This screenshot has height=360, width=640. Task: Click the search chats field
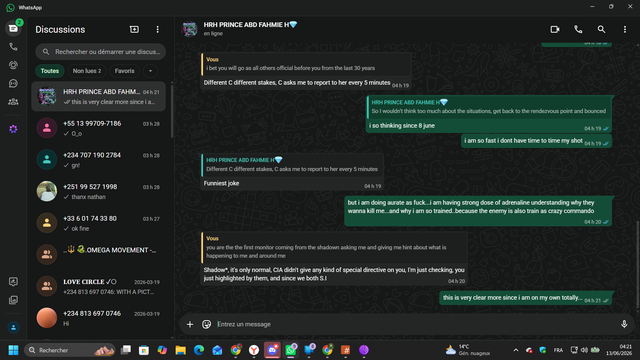tap(100, 52)
